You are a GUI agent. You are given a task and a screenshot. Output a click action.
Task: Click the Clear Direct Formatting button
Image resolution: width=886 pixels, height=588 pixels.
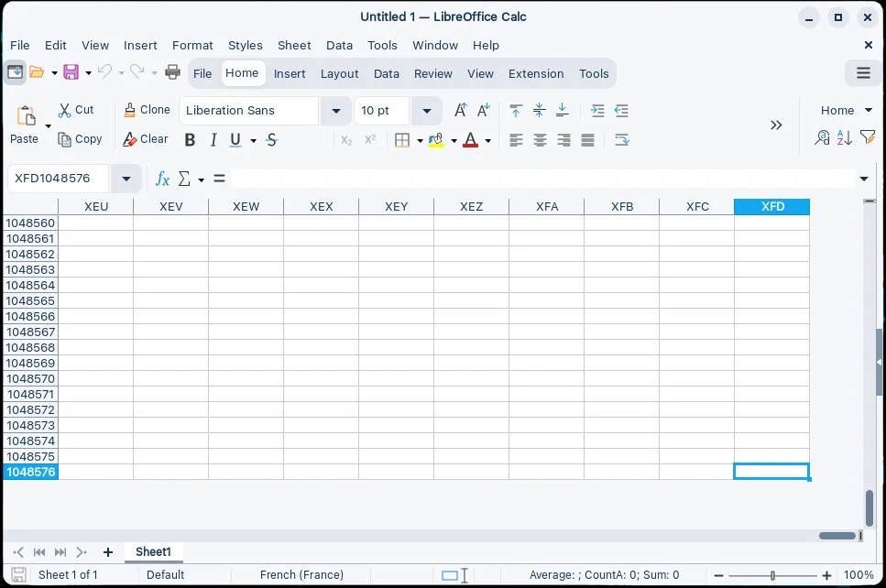[145, 139]
